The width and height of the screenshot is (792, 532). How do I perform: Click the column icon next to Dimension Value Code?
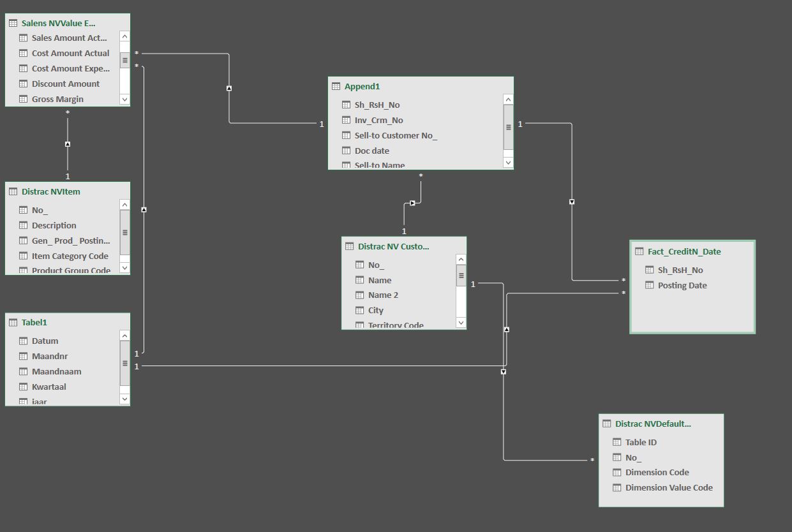click(x=617, y=487)
